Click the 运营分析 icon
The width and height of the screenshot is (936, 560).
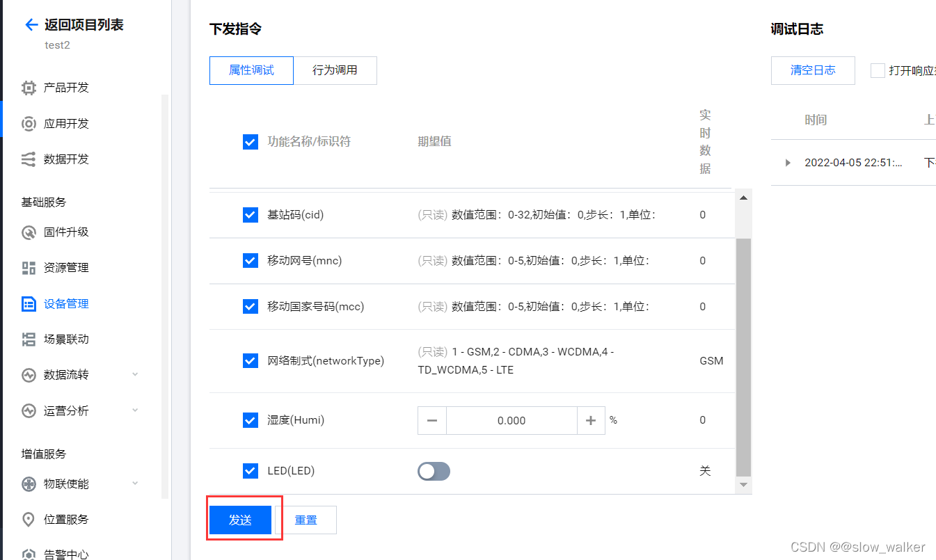coord(29,411)
